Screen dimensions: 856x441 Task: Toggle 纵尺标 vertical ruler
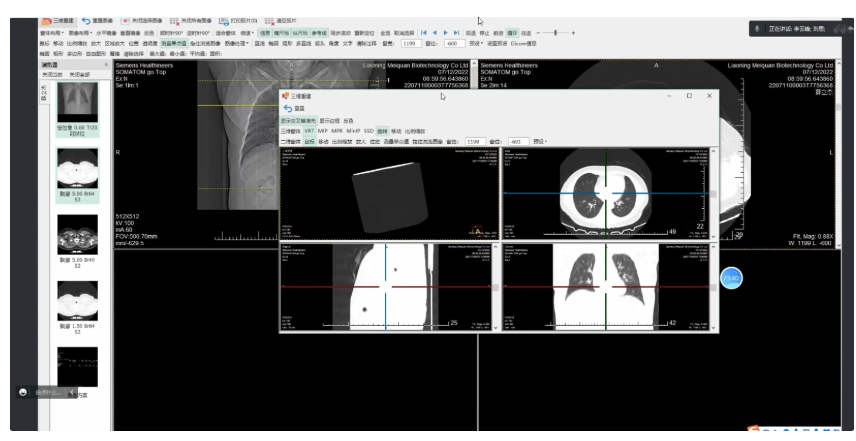click(300, 33)
